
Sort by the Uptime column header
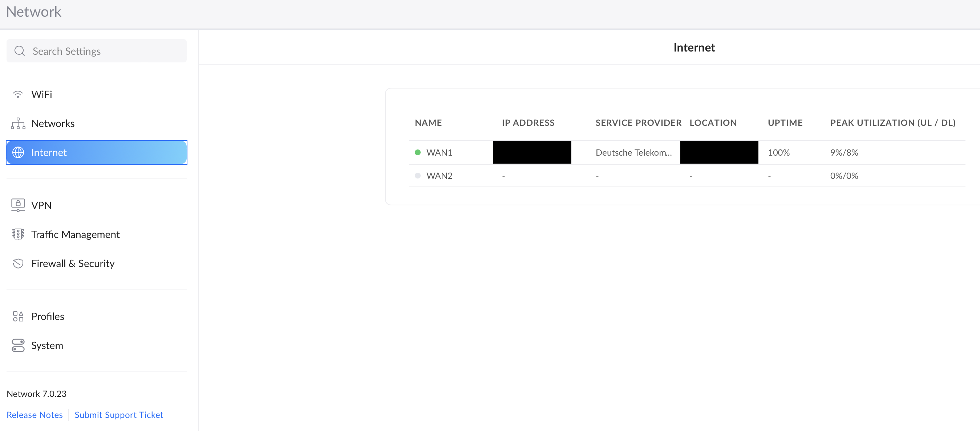[x=785, y=123]
